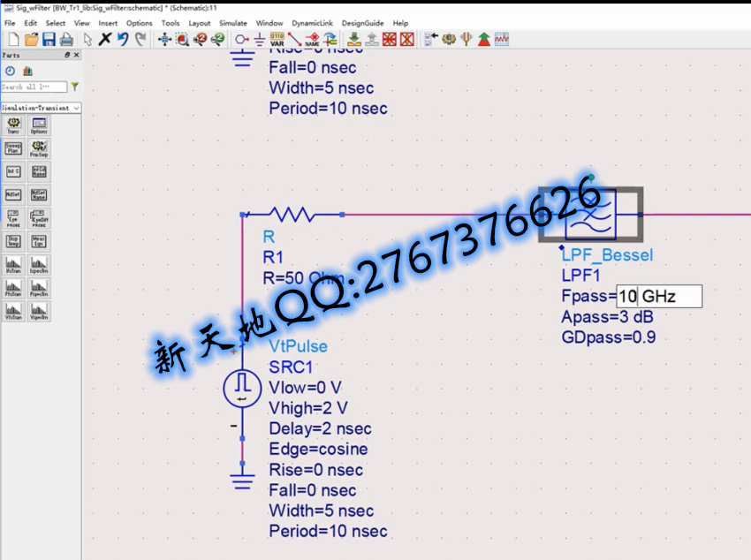Screen dimensions: 751x560
Task: Close the Parts panel
Action: 76,55
